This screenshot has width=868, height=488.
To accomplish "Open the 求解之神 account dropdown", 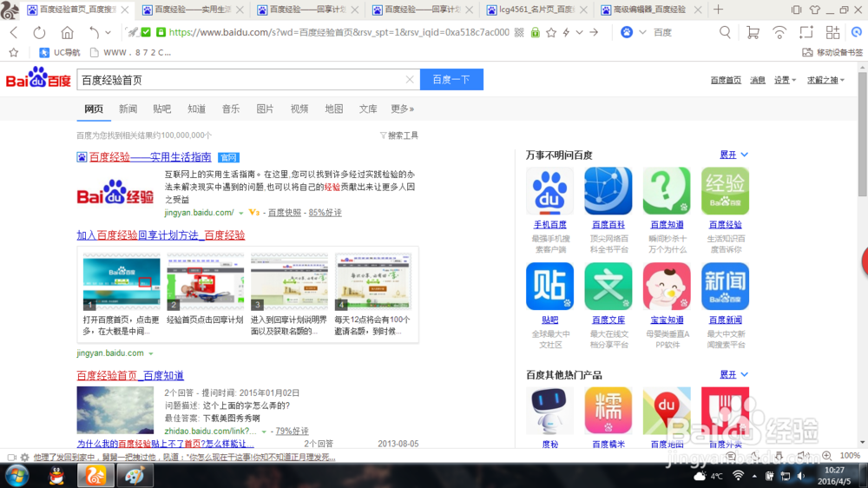I will point(825,80).
